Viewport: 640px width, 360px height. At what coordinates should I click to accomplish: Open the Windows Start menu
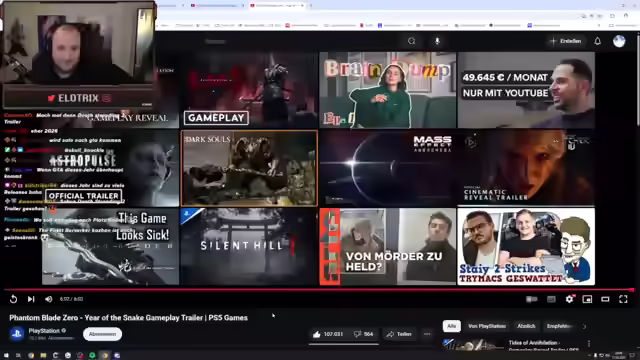(x=6, y=356)
